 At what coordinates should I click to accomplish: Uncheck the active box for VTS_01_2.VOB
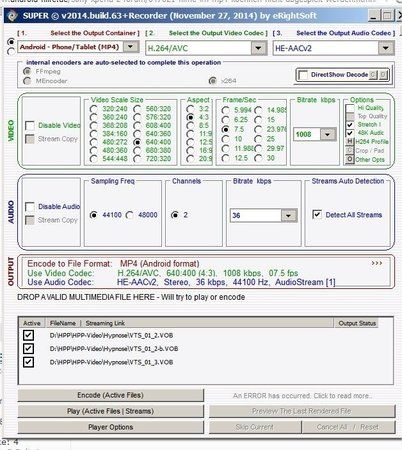click(28, 335)
